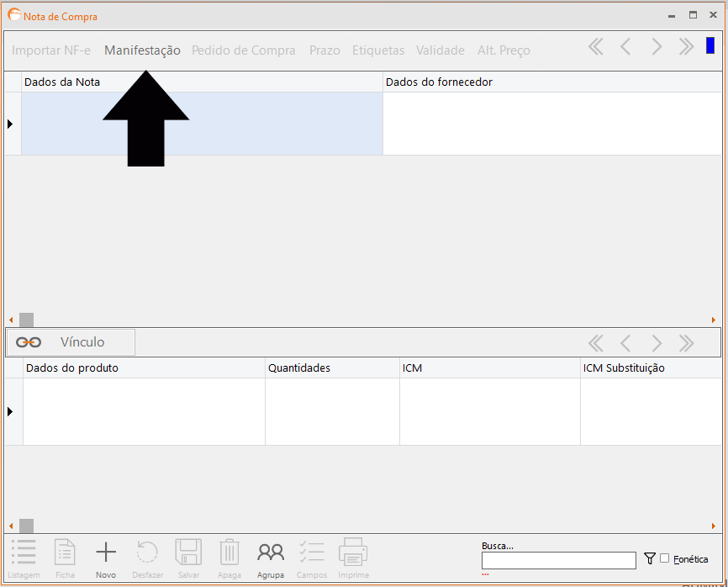
Task: Go to previous item in Vínculo bar
Action: point(625,344)
